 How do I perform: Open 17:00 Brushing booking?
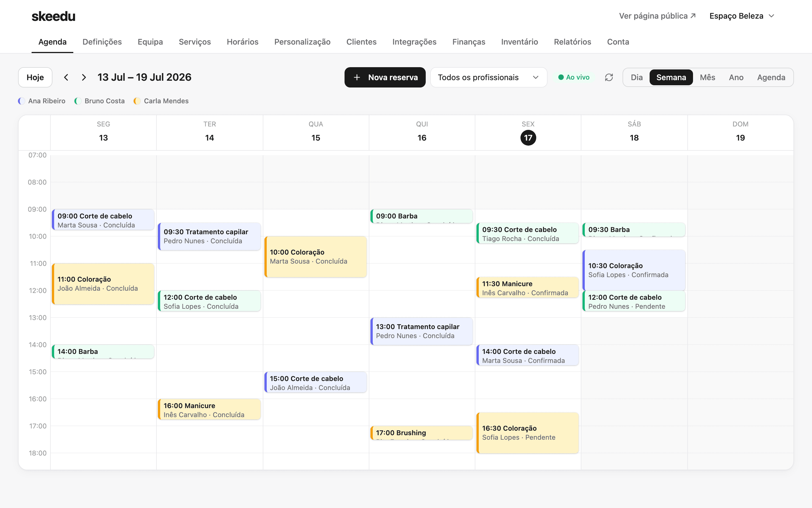(x=422, y=433)
